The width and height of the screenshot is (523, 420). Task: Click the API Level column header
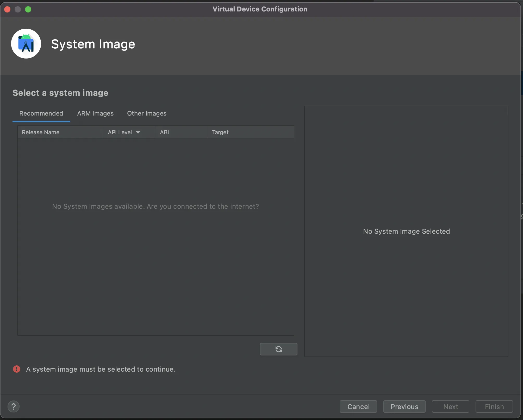click(120, 132)
